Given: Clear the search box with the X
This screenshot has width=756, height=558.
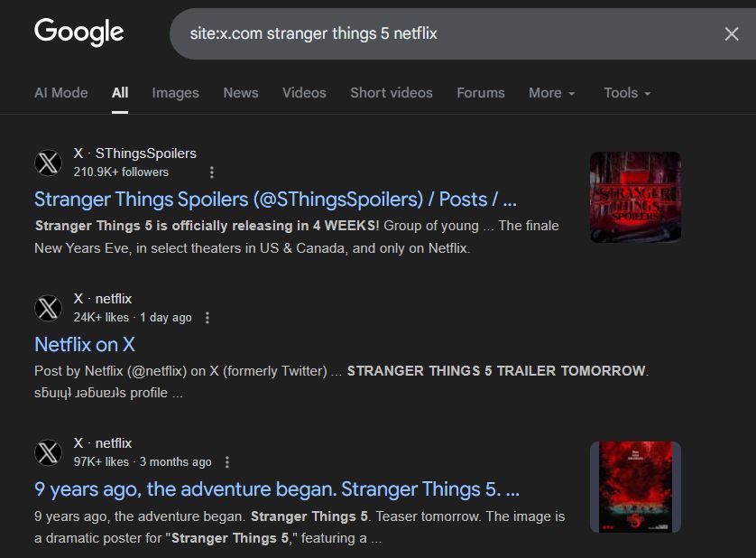Looking at the screenshot, I should (732, 33).
